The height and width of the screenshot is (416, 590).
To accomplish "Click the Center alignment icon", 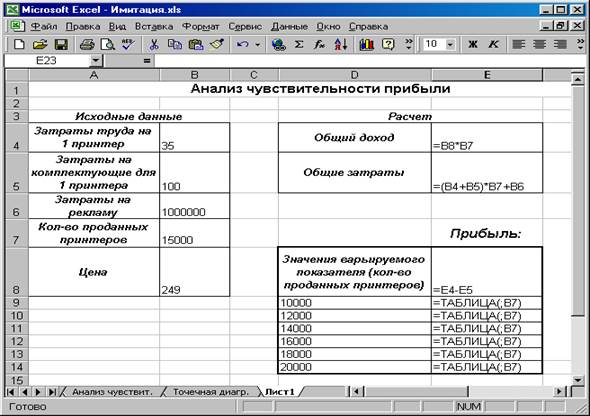I will click(539, 44).
